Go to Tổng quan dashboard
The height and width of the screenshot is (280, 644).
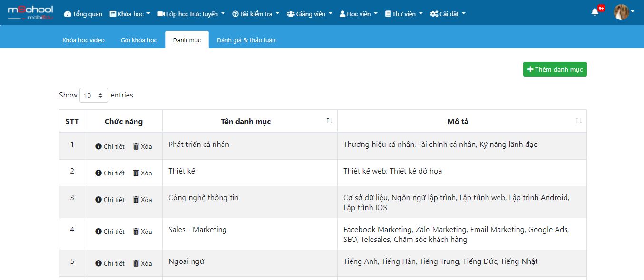[x=83, y=14]
